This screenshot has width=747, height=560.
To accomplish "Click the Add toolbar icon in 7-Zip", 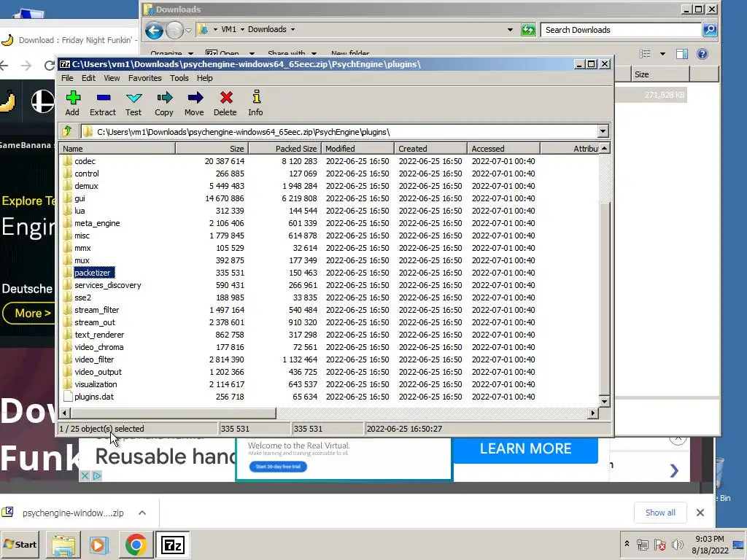I will pyautogui.click(x=73, y=98).
